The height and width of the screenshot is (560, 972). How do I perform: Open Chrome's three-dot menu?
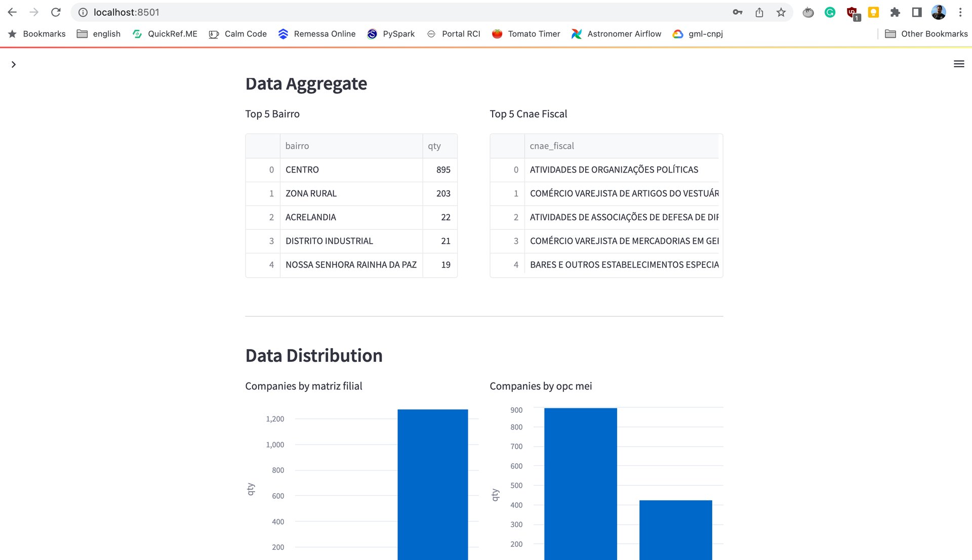(x=960, y=12)
